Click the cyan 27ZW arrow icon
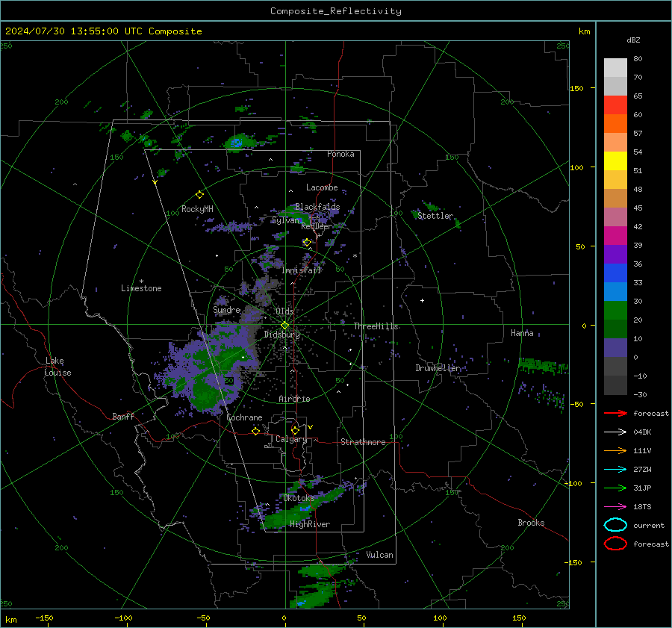Viewport: 672px width, 628px height. coord(615,470)
